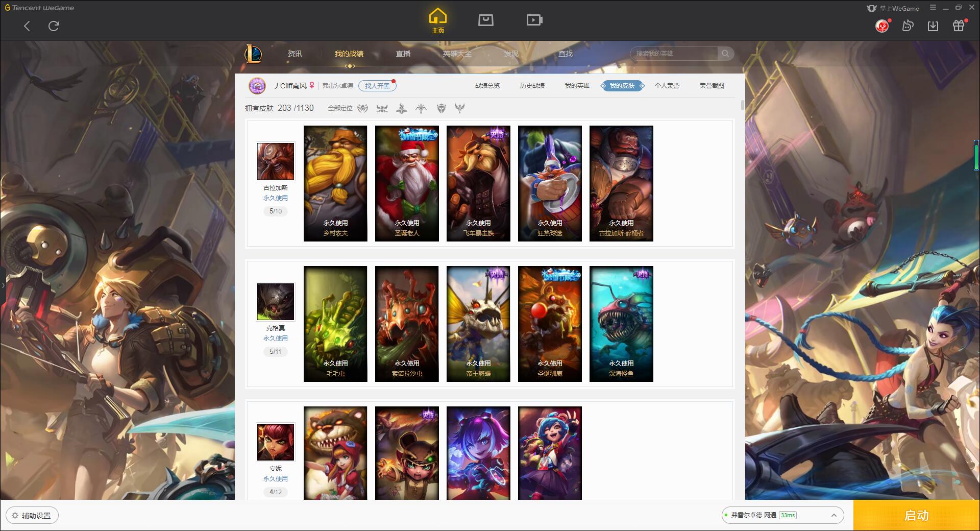The width and height of the screenshot is (980, 531).
Task: Switch to the 资讯 tab
Action: click(295, 54)
